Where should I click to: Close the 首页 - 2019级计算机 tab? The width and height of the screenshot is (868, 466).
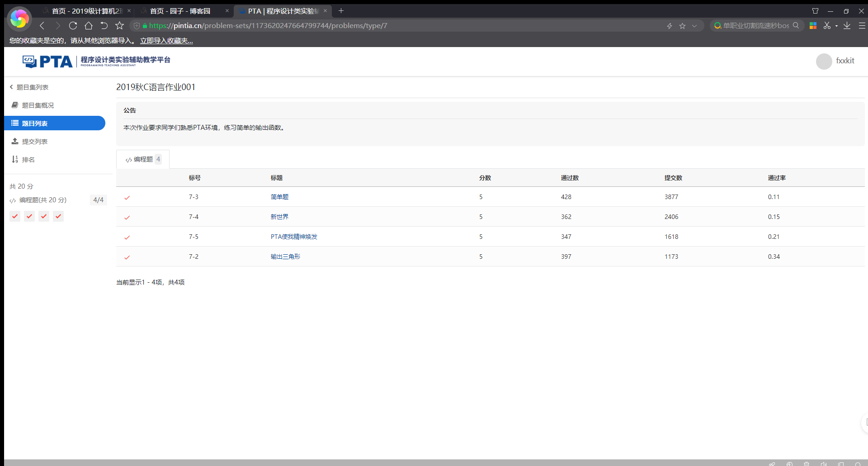129,11
